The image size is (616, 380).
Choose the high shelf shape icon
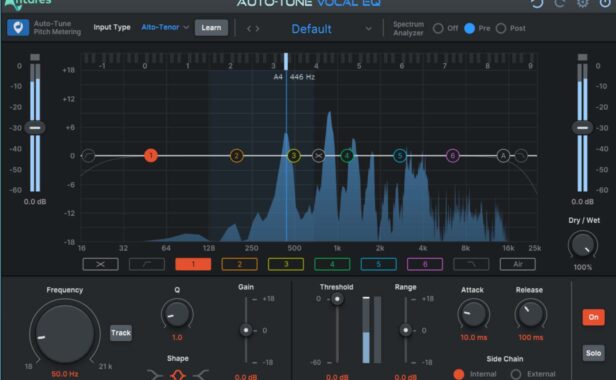pyautogui.click(x=200, y=375)
